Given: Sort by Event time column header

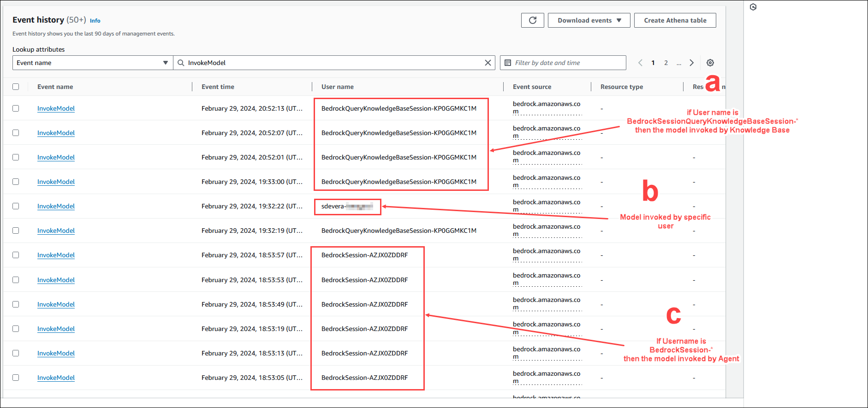Looking at the screenshot, I should 218,87.
